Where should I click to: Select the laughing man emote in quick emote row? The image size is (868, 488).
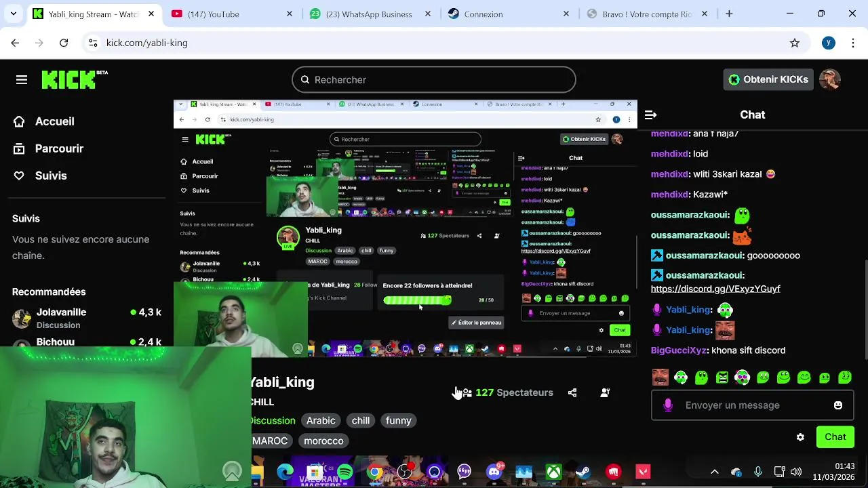660,377
